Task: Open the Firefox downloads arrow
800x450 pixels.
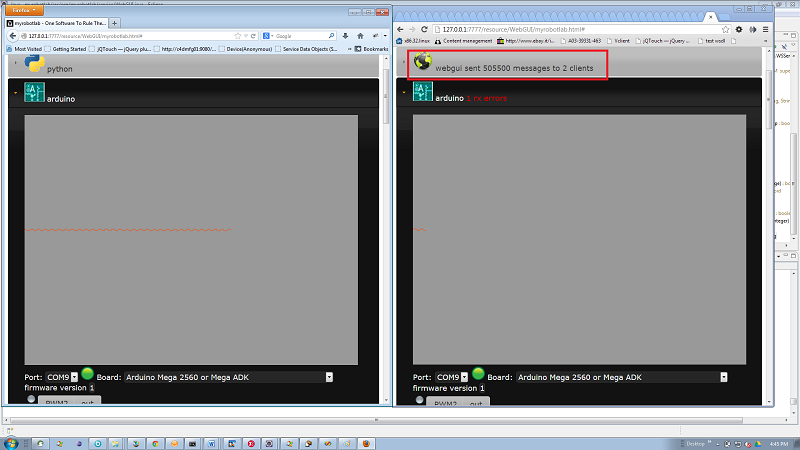Action: [345, 36]
